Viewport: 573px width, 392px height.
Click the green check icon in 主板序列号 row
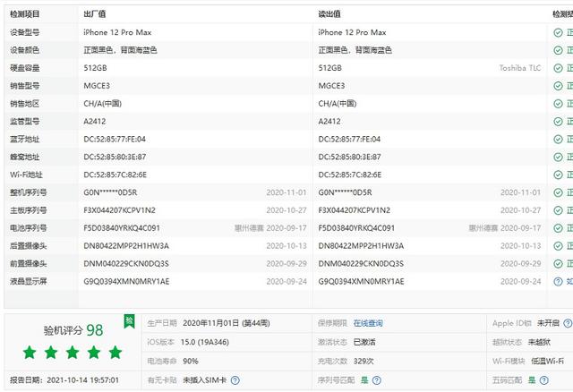(558, 210)
